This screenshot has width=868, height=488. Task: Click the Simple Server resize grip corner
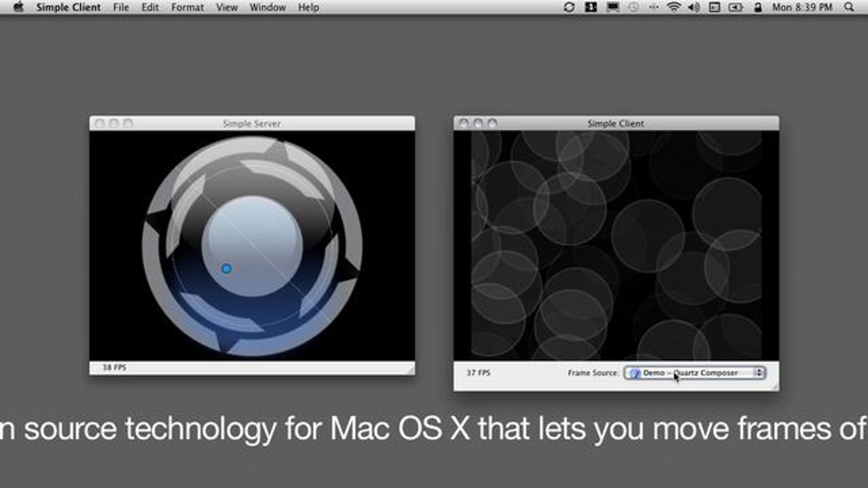pos(411,371)
